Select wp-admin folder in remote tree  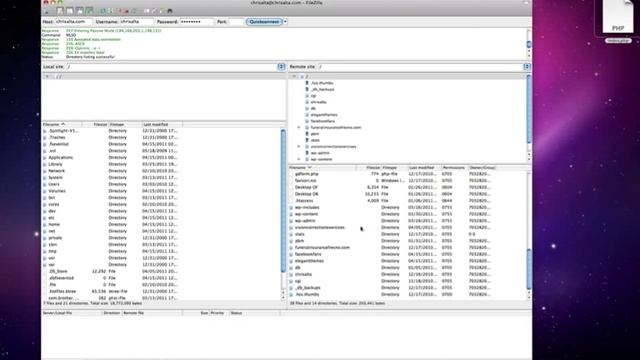[320, 153]
